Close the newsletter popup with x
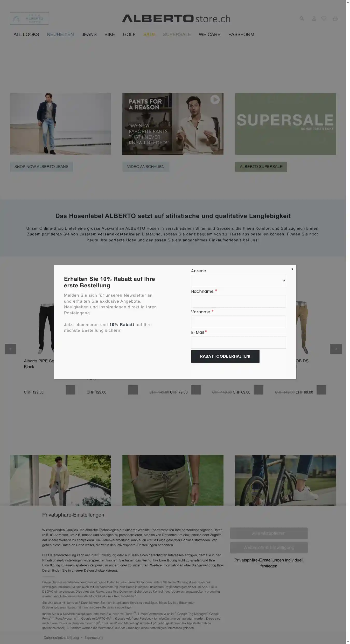Image resolution: width=350 pixels, height=644 pixels. pyautogui.click(x=292, y=269)
